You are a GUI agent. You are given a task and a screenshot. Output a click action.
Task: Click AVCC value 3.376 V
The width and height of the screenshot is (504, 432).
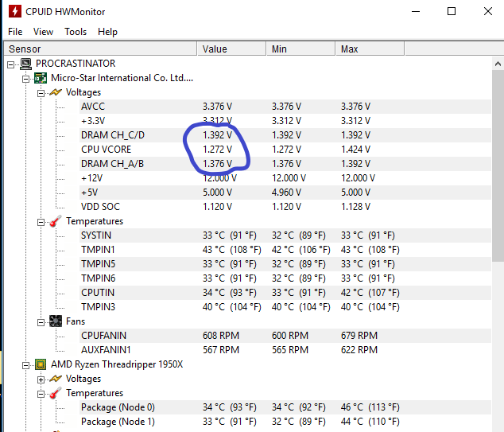(217, 107)
